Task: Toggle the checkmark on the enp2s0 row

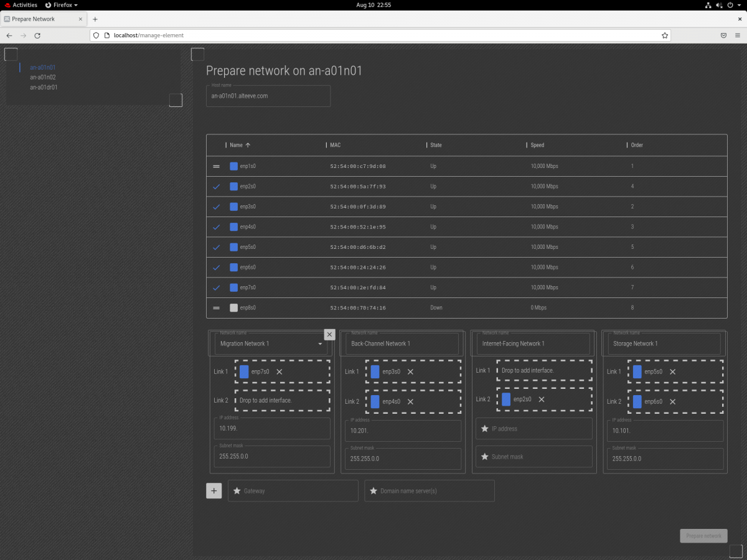Action: pyautogui.click(x=216, y=187)
